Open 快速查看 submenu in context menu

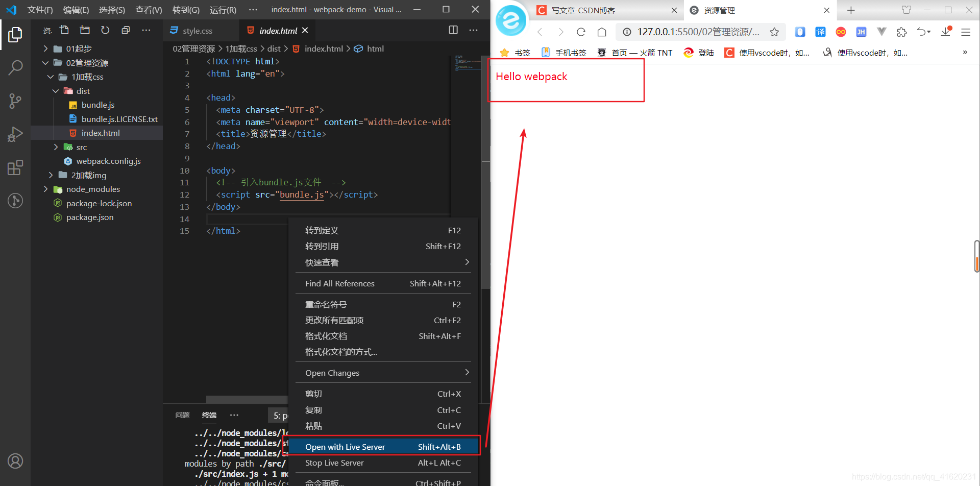(x=383, y=262)
